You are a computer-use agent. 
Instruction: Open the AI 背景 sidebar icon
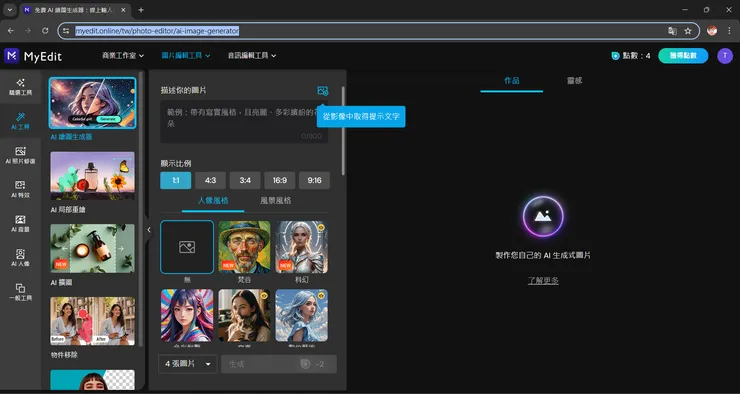[x=20, y=224]
